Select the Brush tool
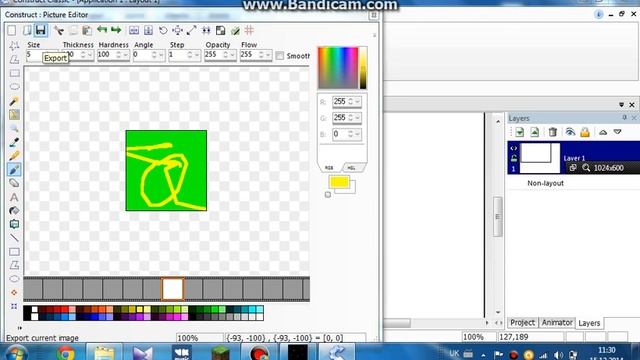Viewport: 640px width, 360px height. point(14,169)
